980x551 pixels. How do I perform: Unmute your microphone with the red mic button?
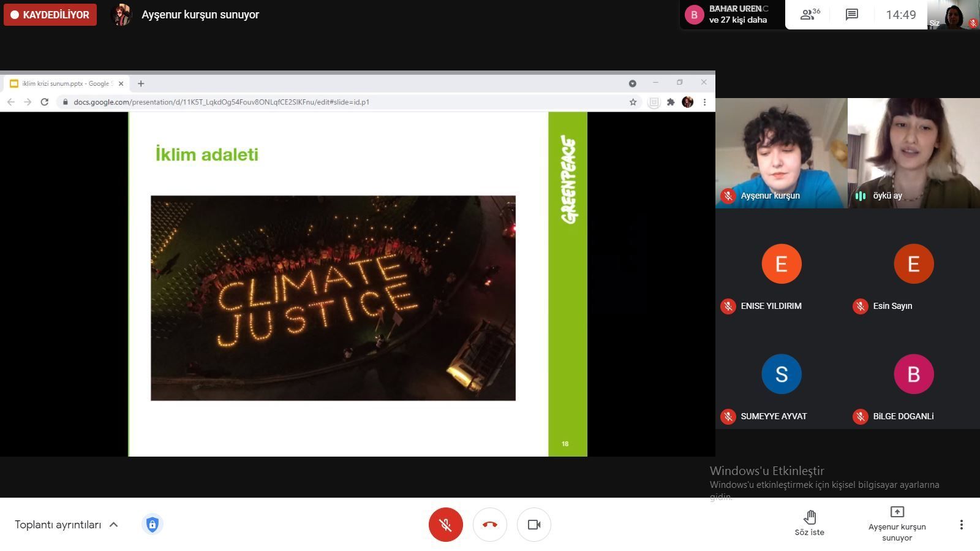[445, 525]
